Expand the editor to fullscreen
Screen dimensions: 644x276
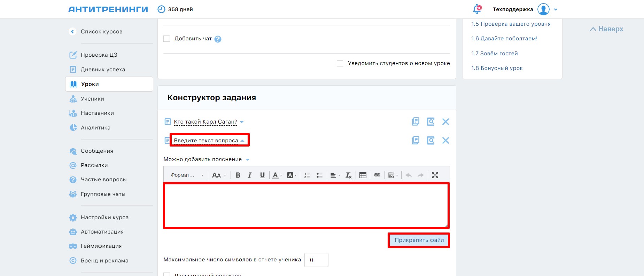(435, 175)
